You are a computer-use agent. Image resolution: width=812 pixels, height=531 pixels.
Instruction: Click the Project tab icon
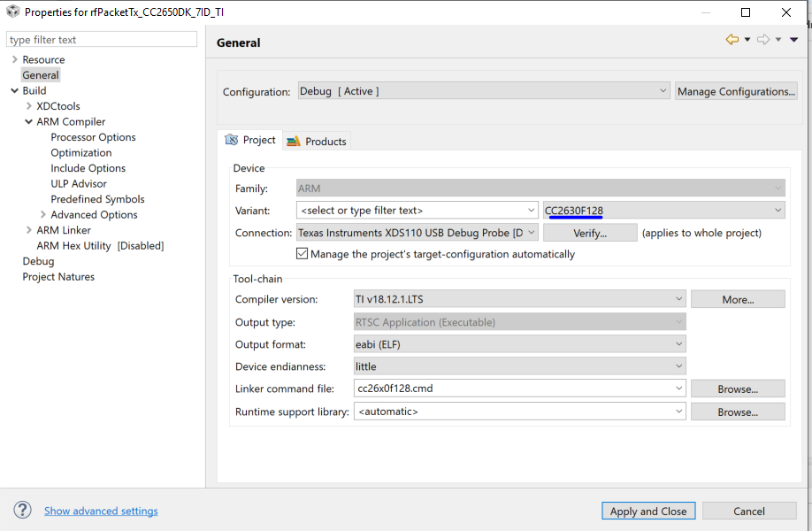(232, 141)
